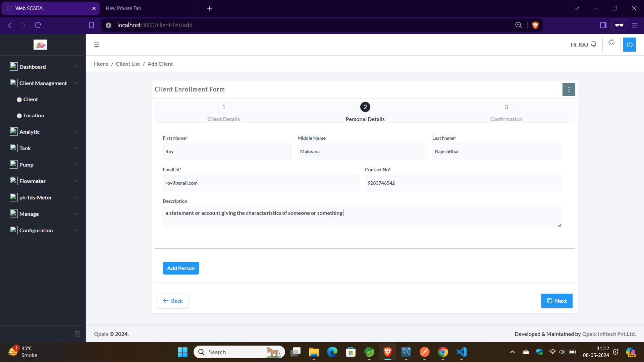Select step 3 Confirmation
This screenshot has height=362, width=644.
(506, 107)
